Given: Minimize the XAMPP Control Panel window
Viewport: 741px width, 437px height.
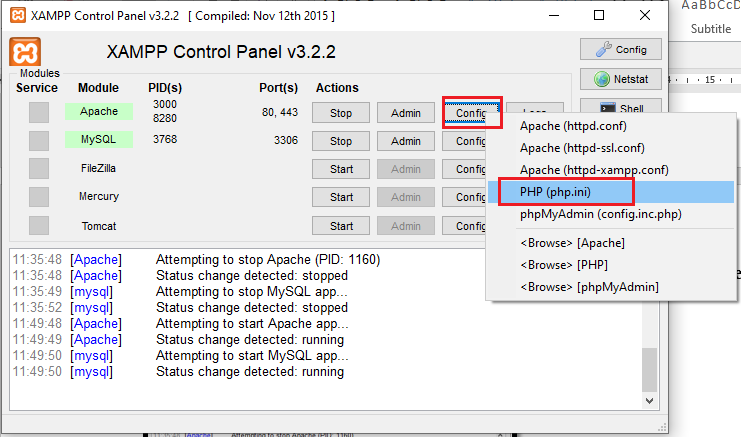Looking at the screenshot, I should tap(554, 15).
